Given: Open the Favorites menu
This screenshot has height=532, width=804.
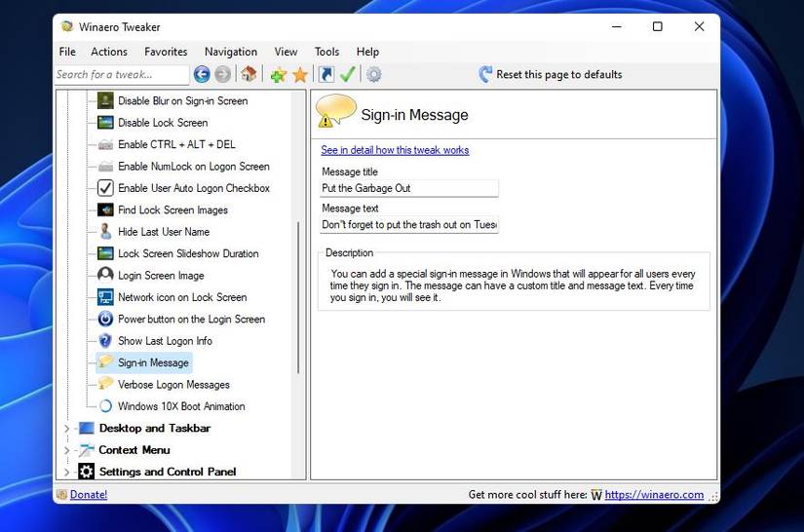Looking at the screenshot, I should (x=166, y=52).
